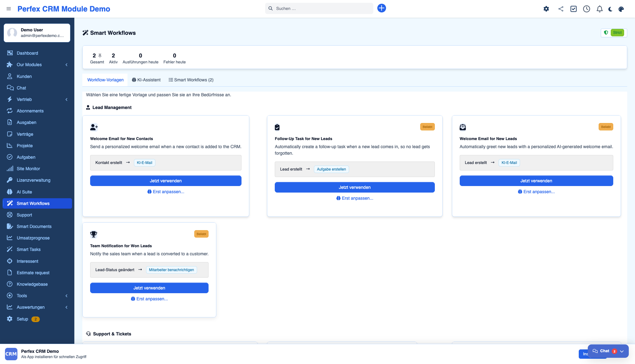
Task: Toggle the Strict mode badge
Action: [617, 33]
